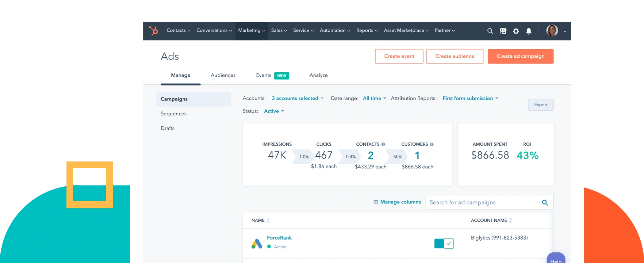Open the Conversations navigation menu

tap(214, 30)
